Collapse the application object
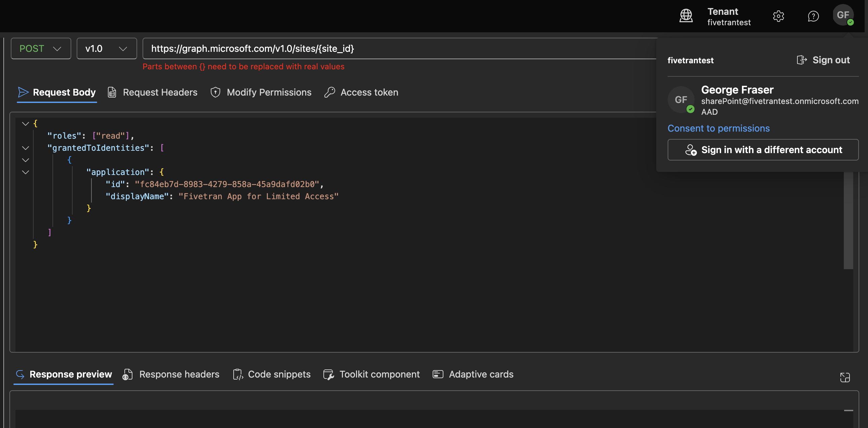 25,172
